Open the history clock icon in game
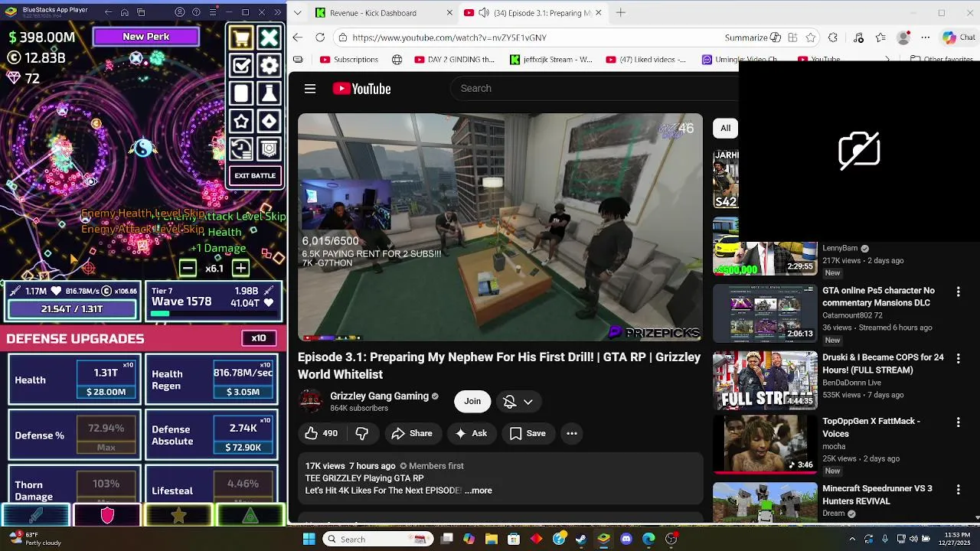The image size is (980, 551). [241, 148]
